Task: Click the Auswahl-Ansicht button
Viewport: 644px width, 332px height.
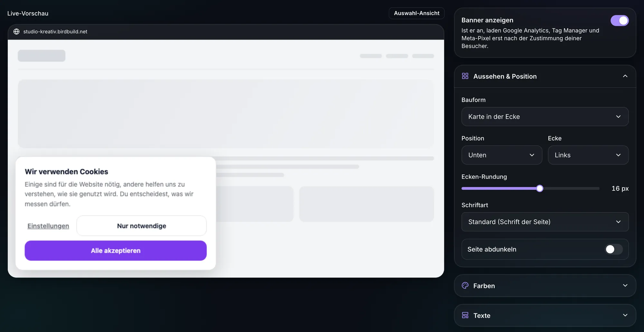Action: 417,13
